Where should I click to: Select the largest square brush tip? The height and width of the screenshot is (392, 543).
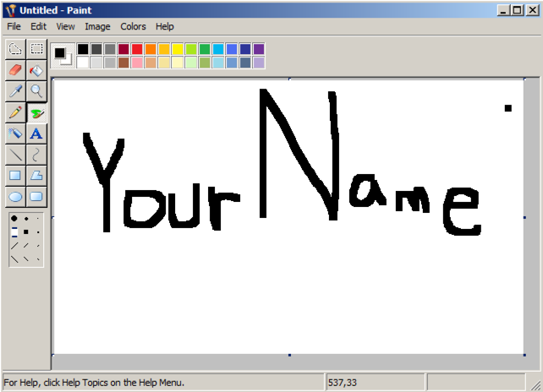14,231
